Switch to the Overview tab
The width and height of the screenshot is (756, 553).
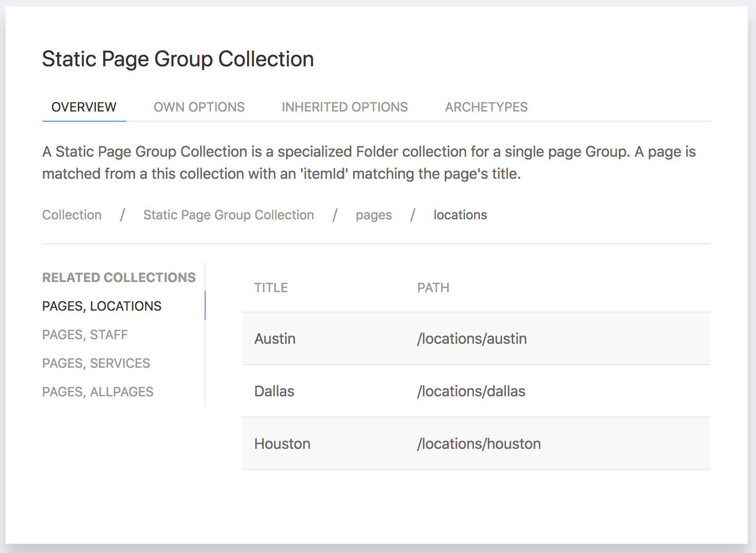tap(84, 107)
